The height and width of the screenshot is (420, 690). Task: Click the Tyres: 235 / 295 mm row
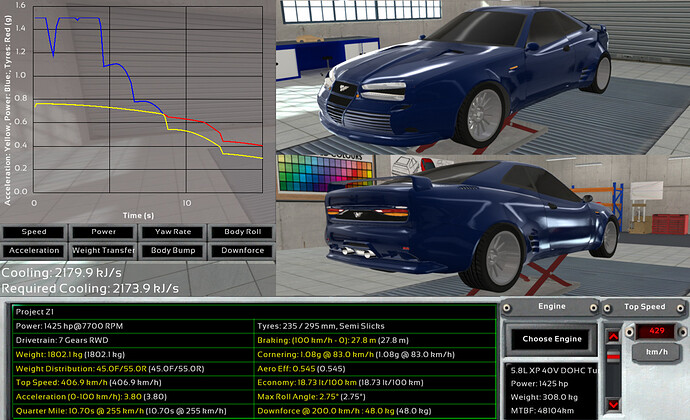[375, 326]
